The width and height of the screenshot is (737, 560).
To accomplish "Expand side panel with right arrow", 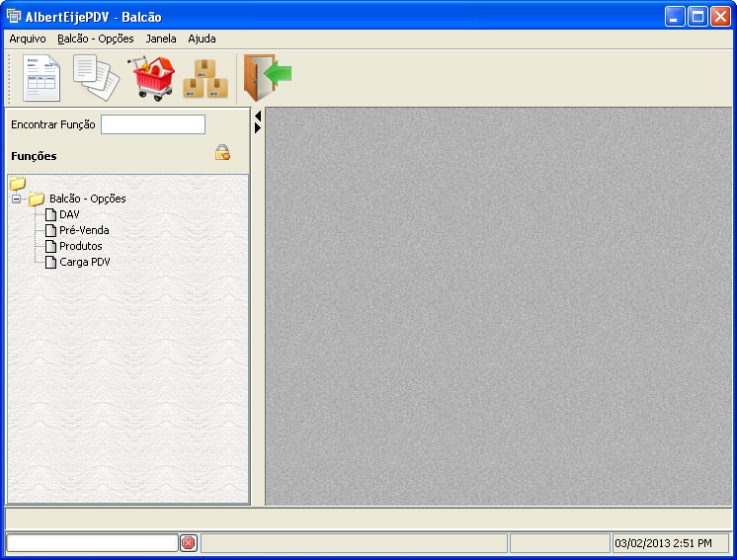I will point(258,127).
